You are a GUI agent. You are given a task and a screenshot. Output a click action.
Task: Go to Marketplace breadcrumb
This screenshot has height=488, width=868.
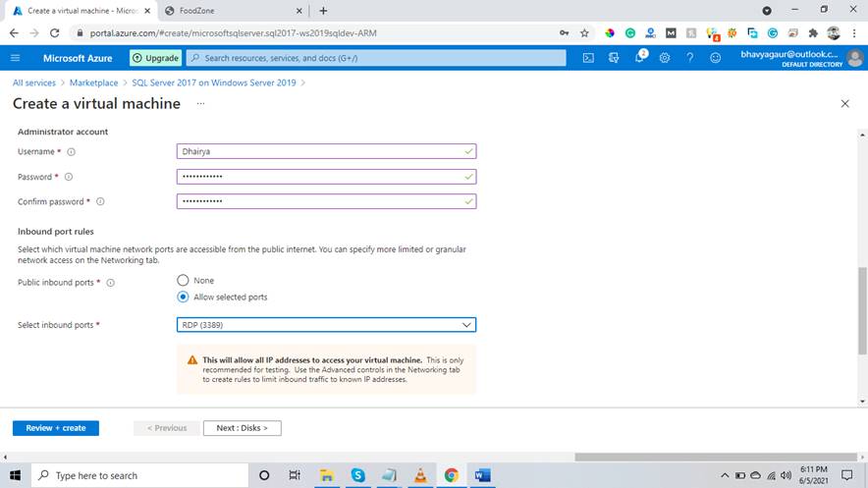tap(93, 83)
